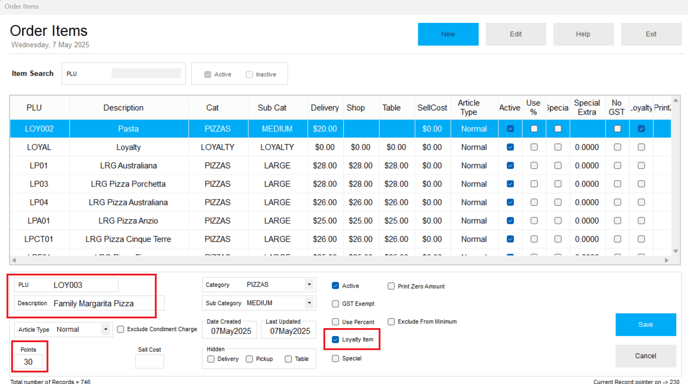This screenshot has height=384, width=688.
Task: Toggle Loyalty checkbox in LPA01 row
Action: point(641,221)
